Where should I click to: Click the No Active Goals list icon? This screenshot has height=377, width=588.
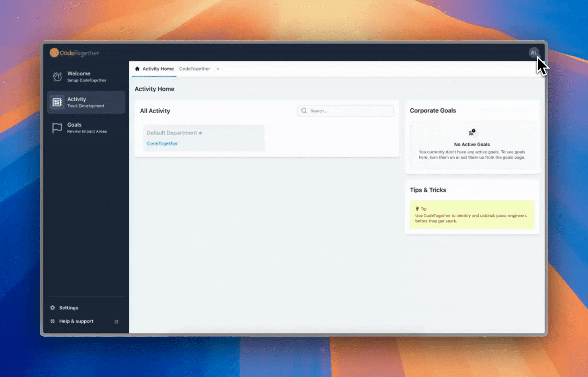point(472,132)
